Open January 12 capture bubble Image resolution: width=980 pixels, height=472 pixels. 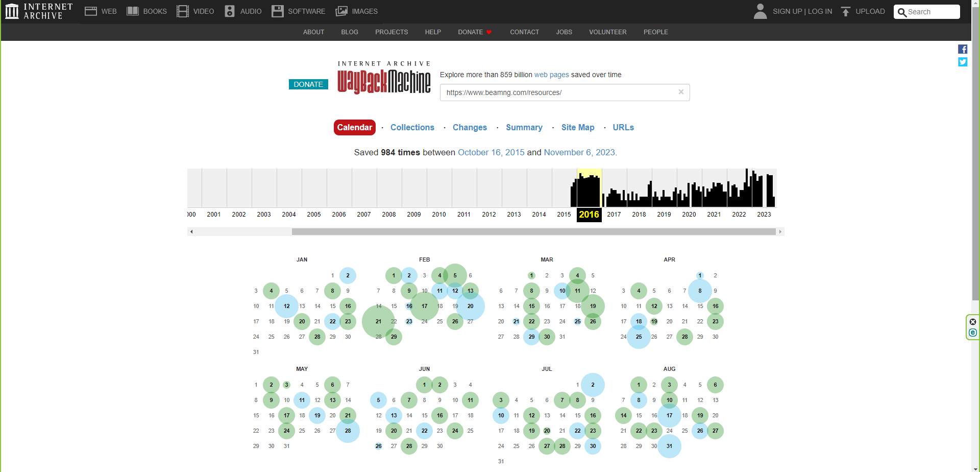(x=287, y=306)
